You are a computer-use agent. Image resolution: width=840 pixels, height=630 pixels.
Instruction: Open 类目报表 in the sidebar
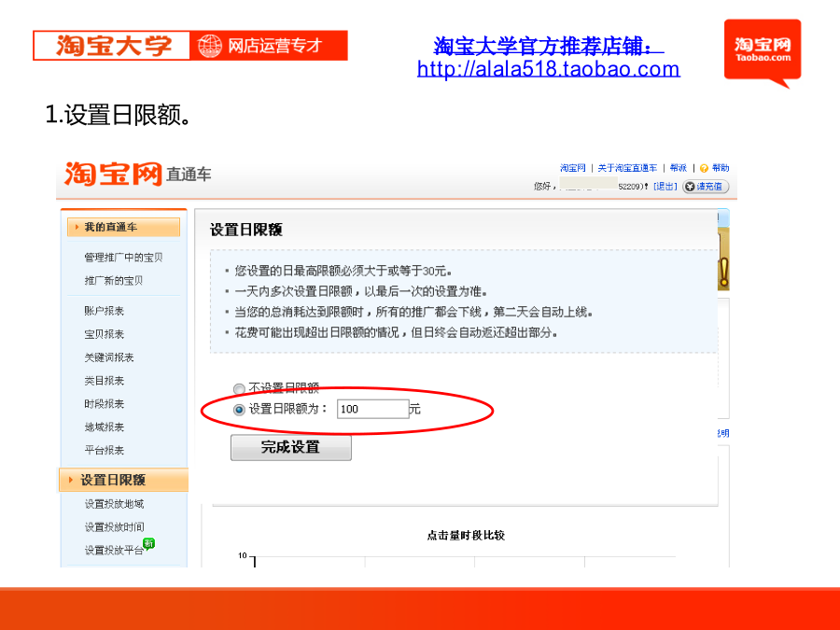tap(104, 381)
